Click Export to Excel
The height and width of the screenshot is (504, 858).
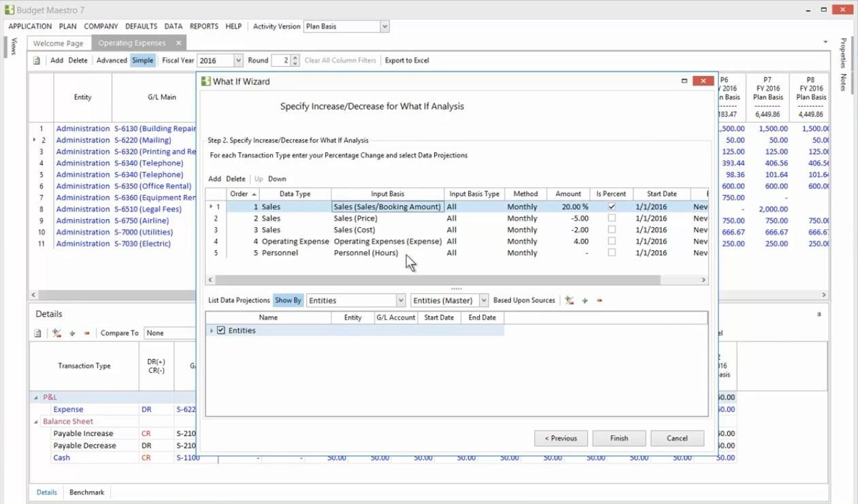point(407,61)
